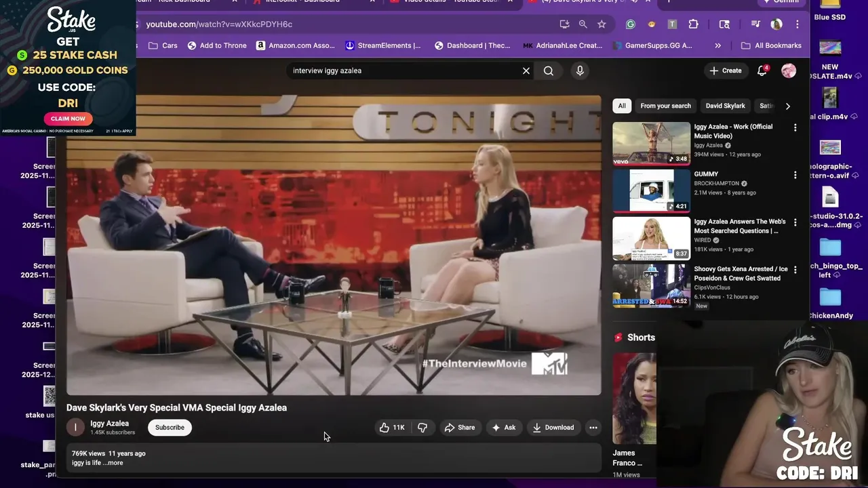Dislike the video with thumbs down

[x=422, y=428]
